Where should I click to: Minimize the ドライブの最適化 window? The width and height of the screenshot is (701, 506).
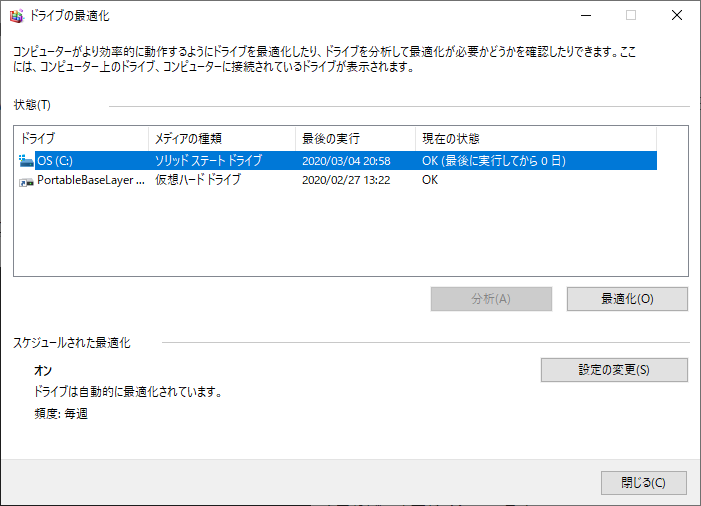pyautogui.click(x=586, y=16)
